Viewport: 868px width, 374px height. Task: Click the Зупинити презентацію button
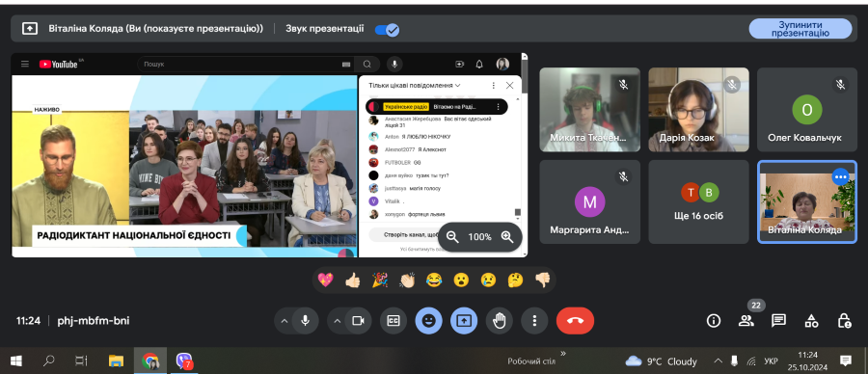coord(800,29)
